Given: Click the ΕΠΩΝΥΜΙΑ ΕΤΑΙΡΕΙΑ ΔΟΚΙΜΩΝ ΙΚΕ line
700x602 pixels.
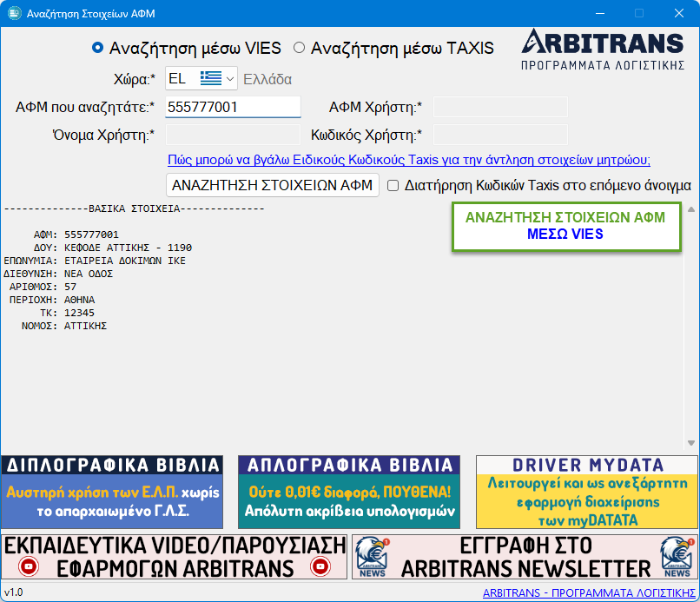Looking at the screenshot, I should click(x=95, y=261).
